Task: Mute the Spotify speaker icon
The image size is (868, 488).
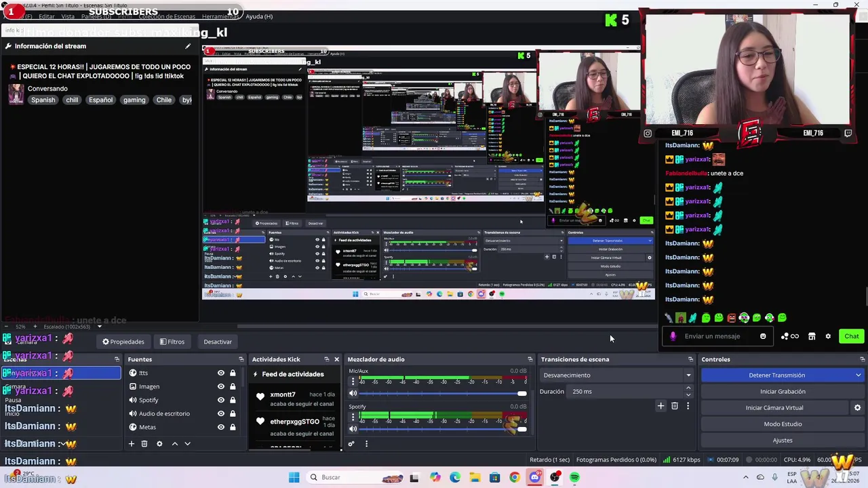Action: (x=353, y=429)
